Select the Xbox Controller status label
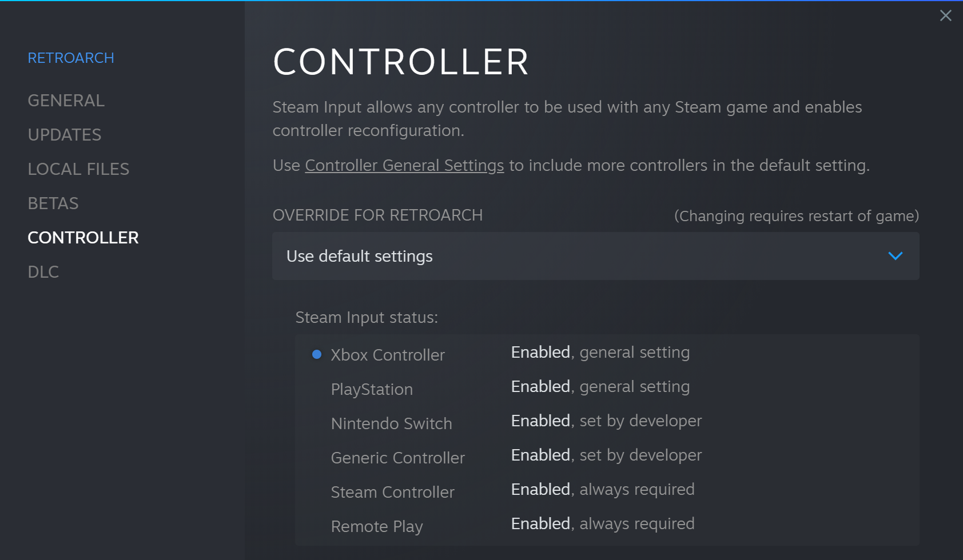 tap(388, 355)
